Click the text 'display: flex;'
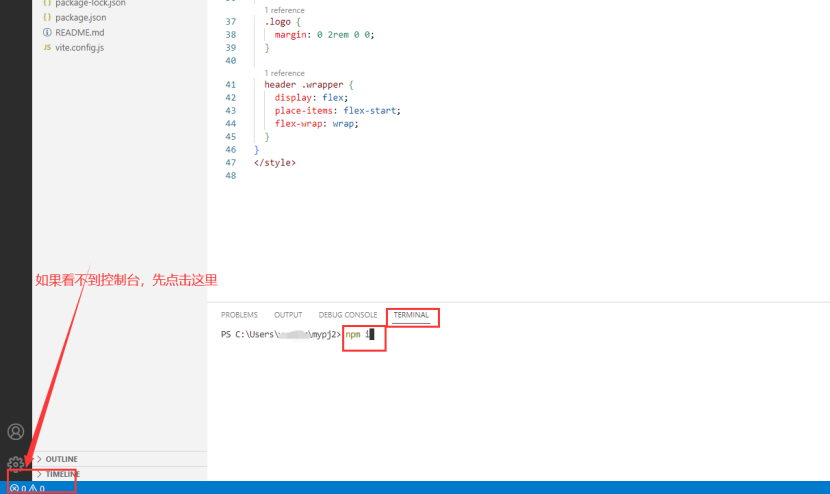 [x=311, y=97]
